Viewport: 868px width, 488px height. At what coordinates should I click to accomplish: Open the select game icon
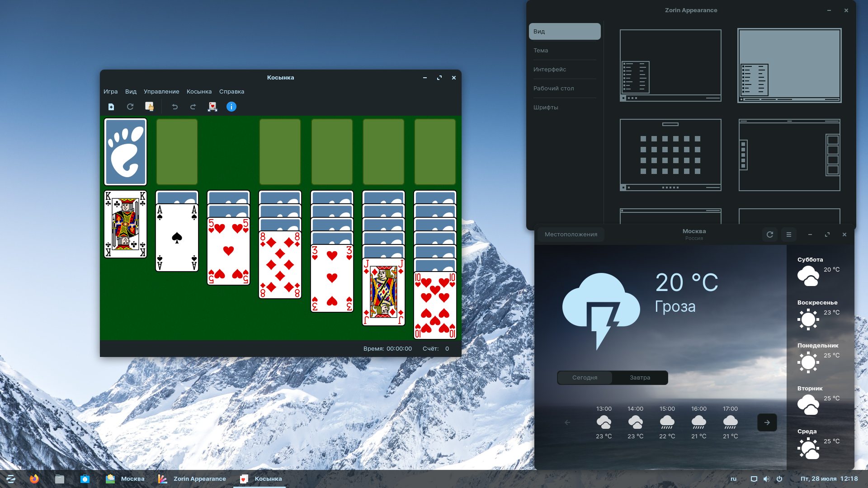(149, 107)
